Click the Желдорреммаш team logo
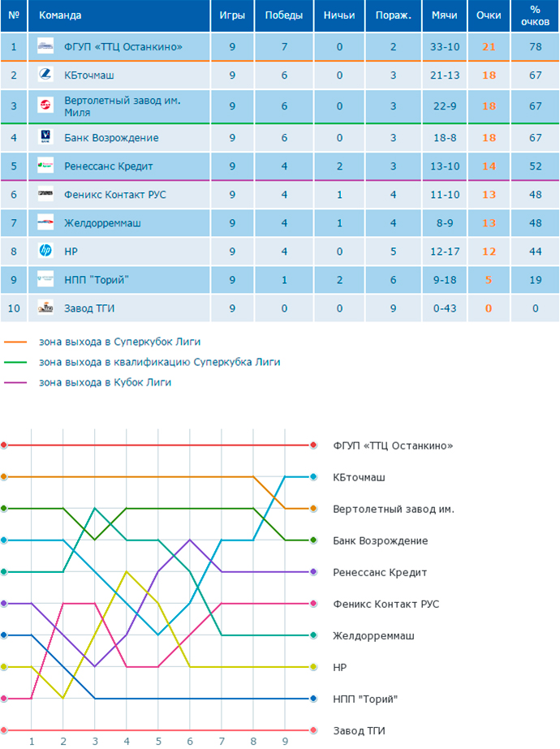The height and width of the screenshot is (749, 560). tap(45, 222)
